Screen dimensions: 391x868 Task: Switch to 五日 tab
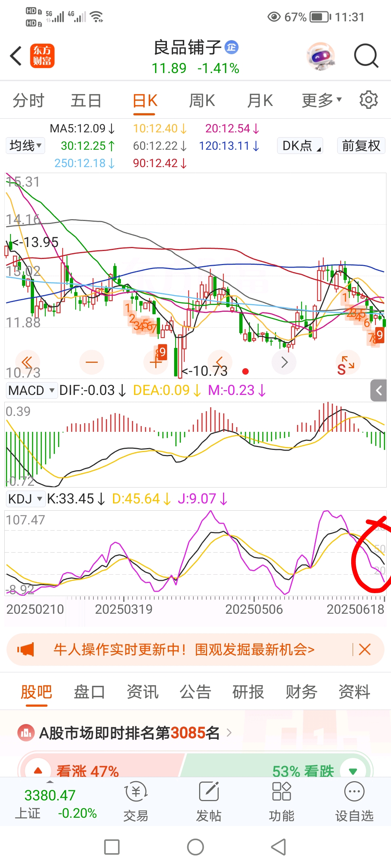click(x=86, y=100)
